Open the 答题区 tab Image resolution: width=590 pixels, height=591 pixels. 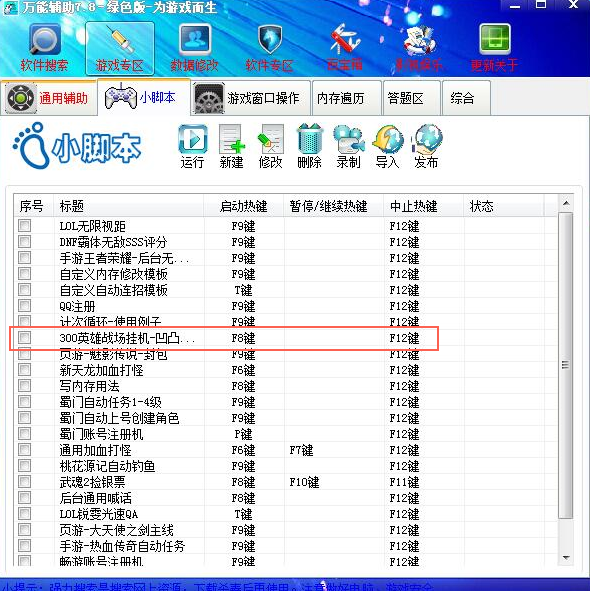[412, 98]
